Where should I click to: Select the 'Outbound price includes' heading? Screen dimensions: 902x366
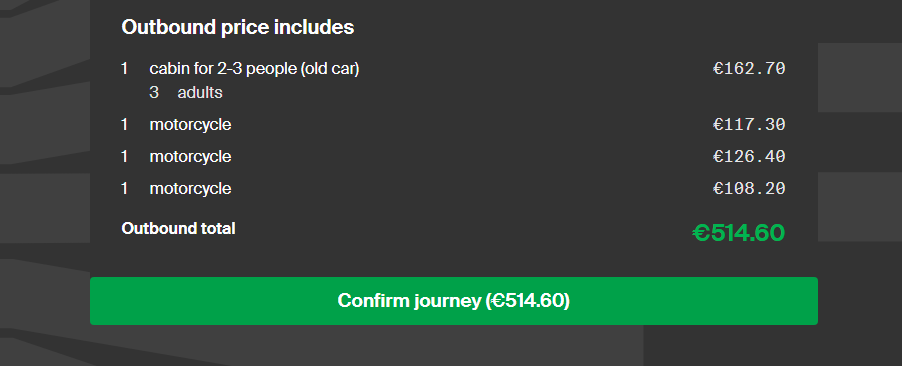tap(238, 27)
